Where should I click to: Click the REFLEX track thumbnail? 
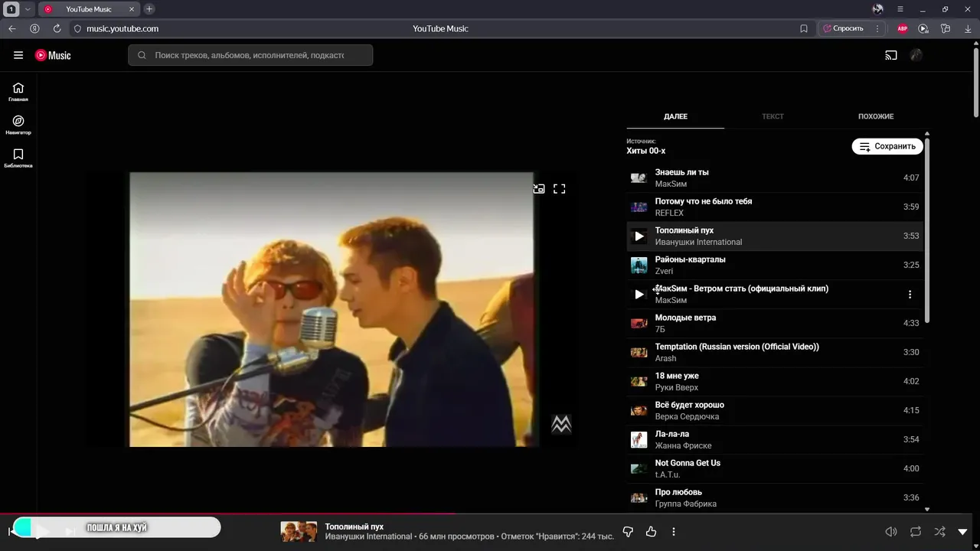pos(639,207)
